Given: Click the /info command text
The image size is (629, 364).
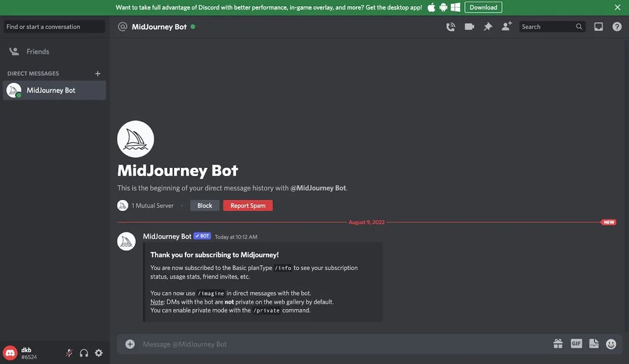Looking at the screenshot, I should pos(283,268).
